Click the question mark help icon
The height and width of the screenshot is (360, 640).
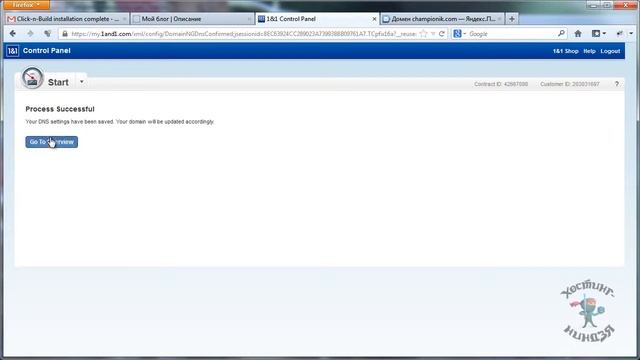click(x=617, y=84)
